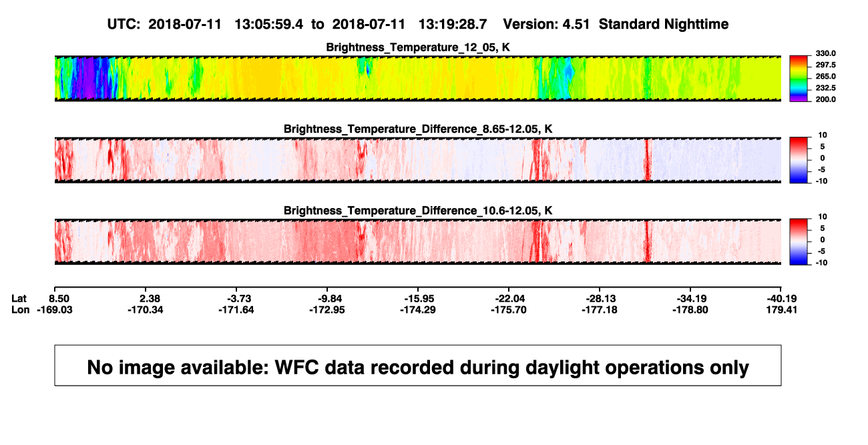This screenshot has height=445, width=868.
Task: Click the UTC end time 13:19:28.7
Action: (453, 24)
